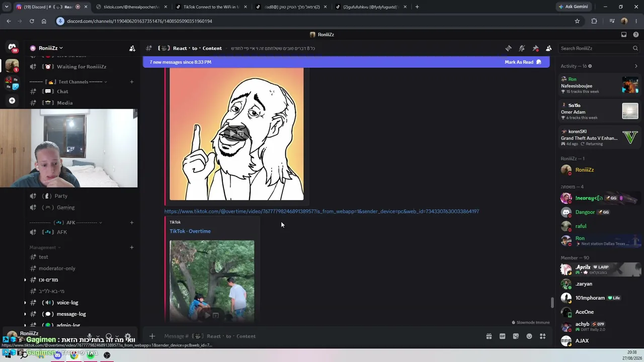
Task: Open Discord app from the taskbar
Action: click(58, 355)
